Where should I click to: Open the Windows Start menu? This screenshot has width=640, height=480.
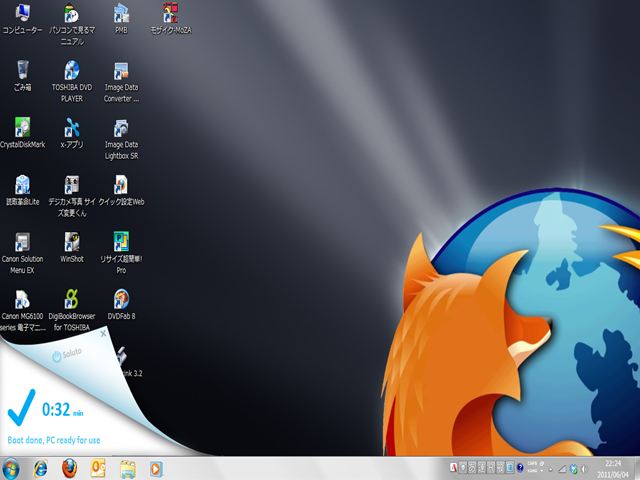[x=11, y=469]
